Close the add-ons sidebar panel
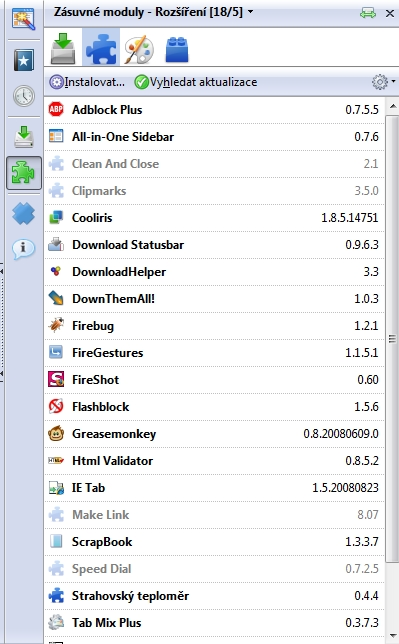399x644 pixels. (x=390, y=14)
